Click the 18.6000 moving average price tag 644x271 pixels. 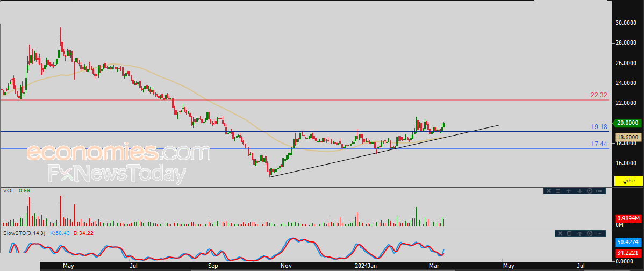coord(628,137)
